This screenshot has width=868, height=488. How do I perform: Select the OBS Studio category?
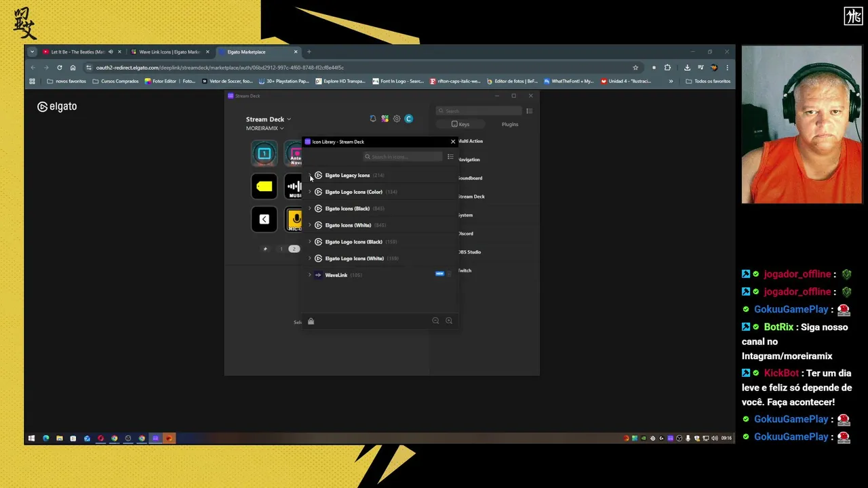coord(470,252)
